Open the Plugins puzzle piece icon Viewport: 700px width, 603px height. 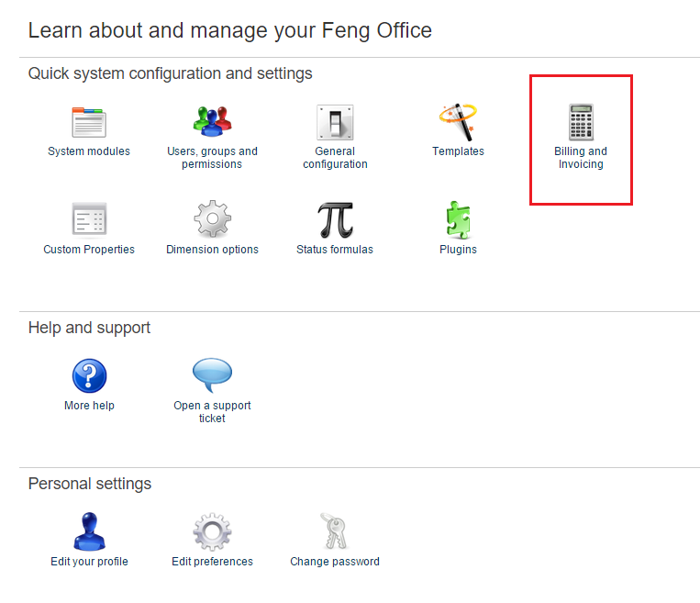(x=458, y=220)
